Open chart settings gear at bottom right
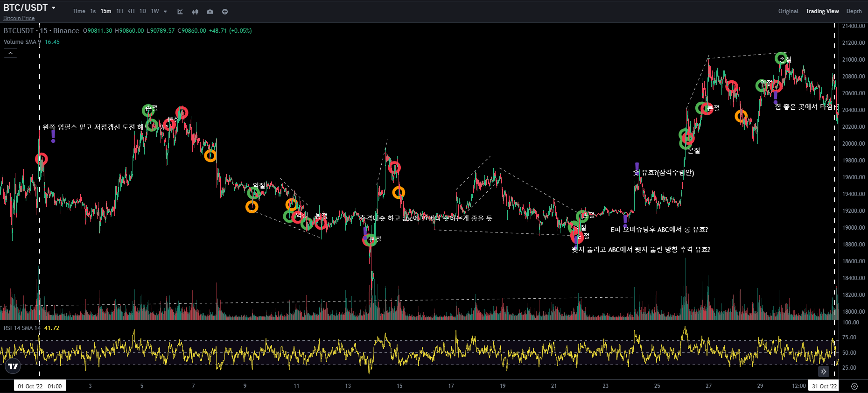The width and height of the screenshot is (868, 393). [x=854, y=386]
